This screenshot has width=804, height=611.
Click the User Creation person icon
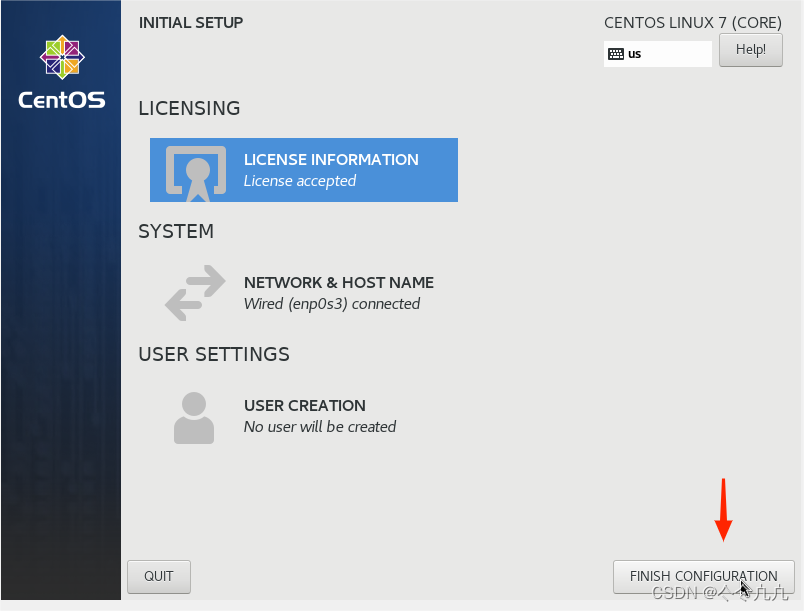coord(194,418)
